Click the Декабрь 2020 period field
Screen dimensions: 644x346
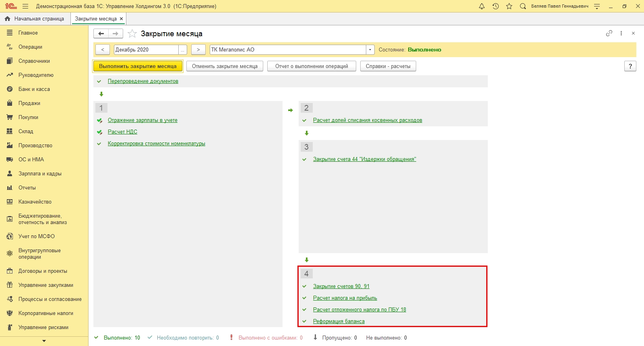click(147, 49)
